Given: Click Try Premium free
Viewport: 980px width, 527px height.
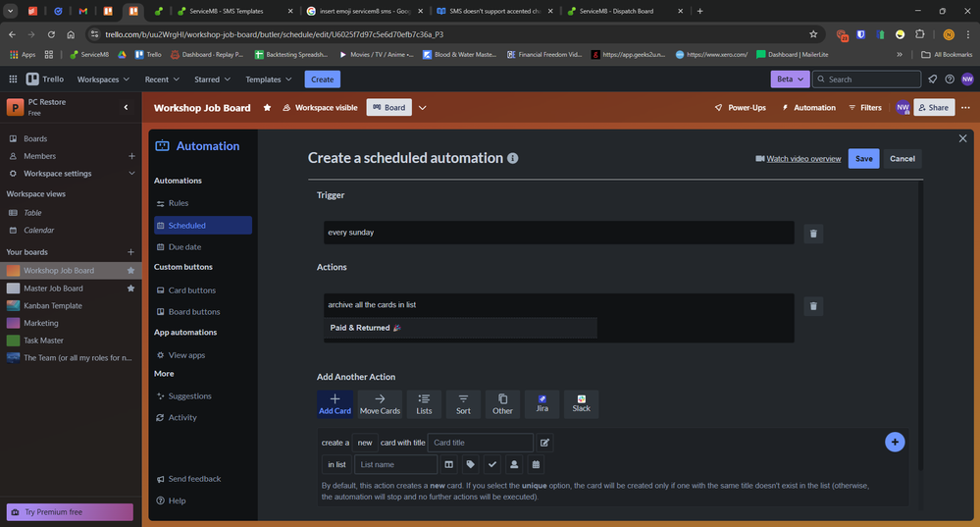Looking at the screenshot, I should 70,512.
